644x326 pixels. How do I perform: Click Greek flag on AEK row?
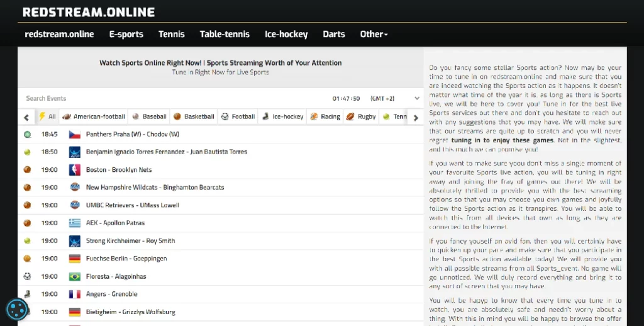point(74,223)
